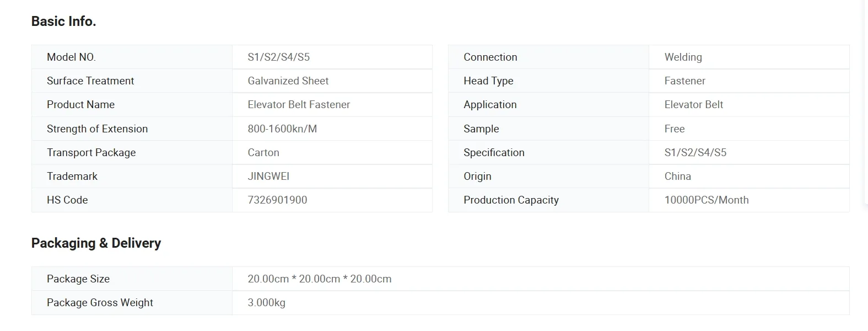Viewport: 868px width, 331px height.
Task: Select the Head Type label
Action: point(488,81)
